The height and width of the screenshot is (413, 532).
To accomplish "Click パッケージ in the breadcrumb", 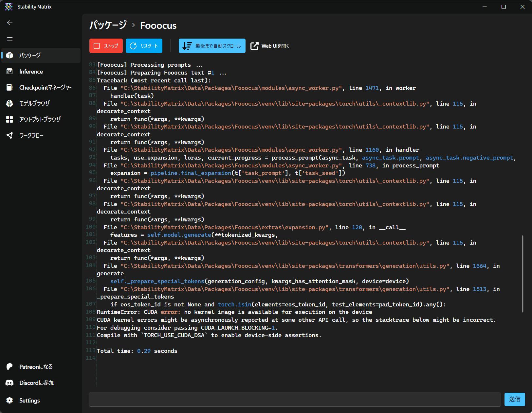I will (108, 25).
